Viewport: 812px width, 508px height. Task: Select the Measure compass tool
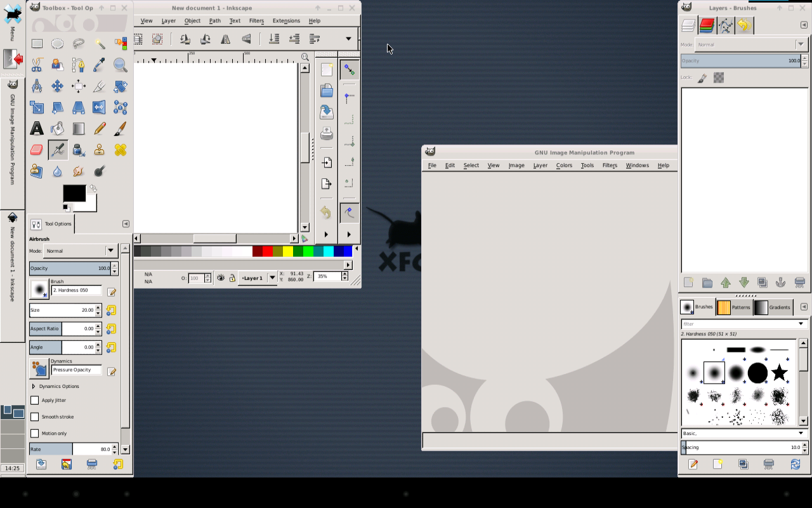tap(37, 86)
